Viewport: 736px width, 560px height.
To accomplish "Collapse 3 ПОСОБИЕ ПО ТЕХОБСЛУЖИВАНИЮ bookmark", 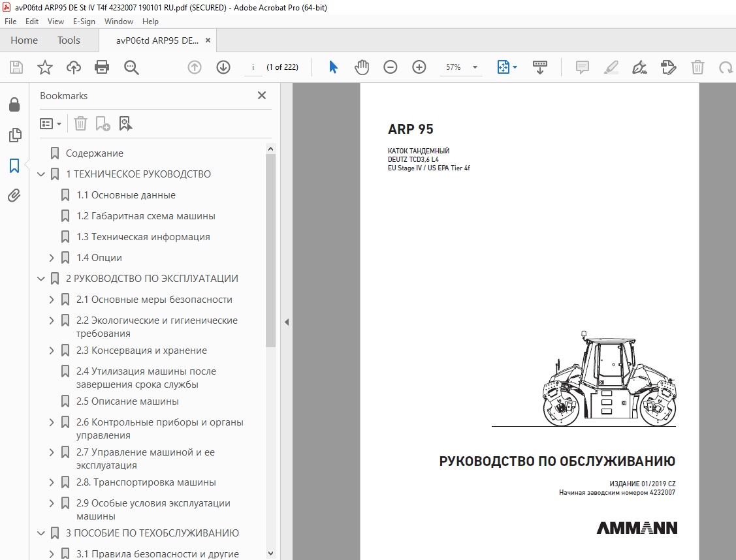I will [41, 534].
